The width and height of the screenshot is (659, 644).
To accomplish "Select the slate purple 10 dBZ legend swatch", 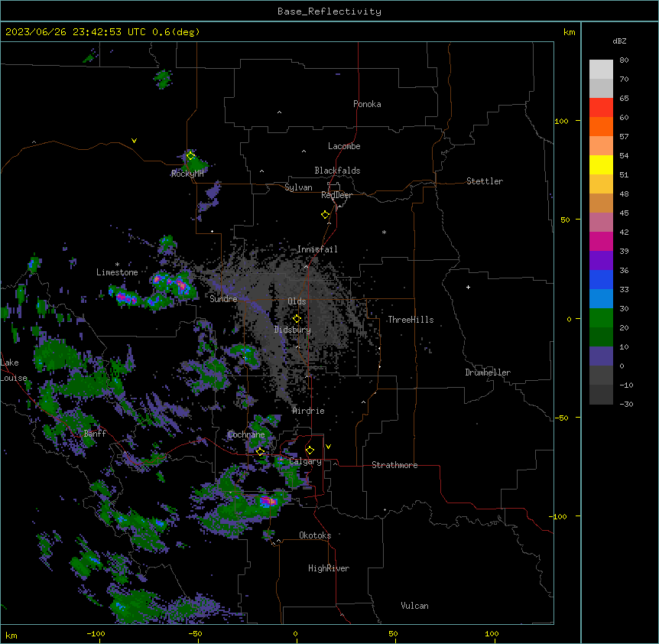I will 601,356.
